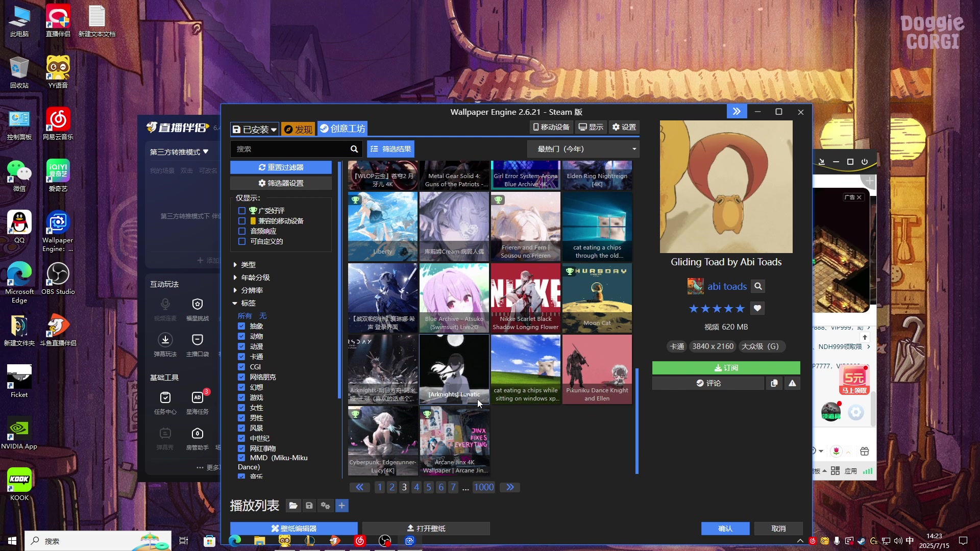The height and width of the screenshot is (551, 980).
Task: Open the 显示 menu
Action: pos(591,127)
